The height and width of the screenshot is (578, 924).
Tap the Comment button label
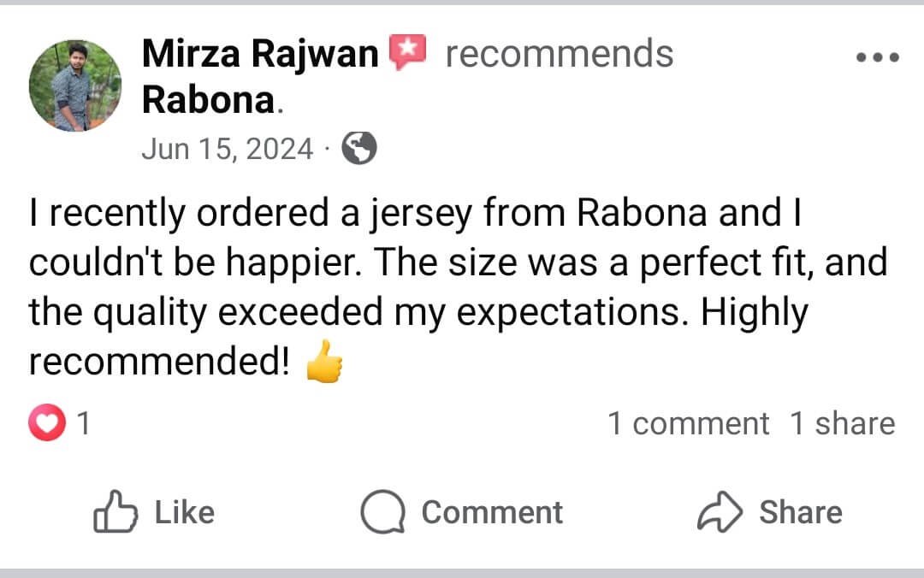(x=492, y=512)
